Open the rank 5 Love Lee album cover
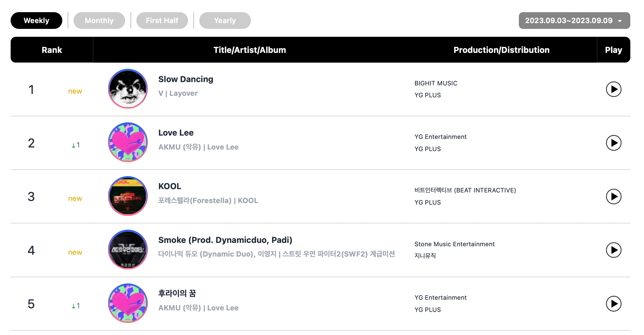The width and height of the screenshot is (644, 335). pyautogui.click(x=128, y=303)
